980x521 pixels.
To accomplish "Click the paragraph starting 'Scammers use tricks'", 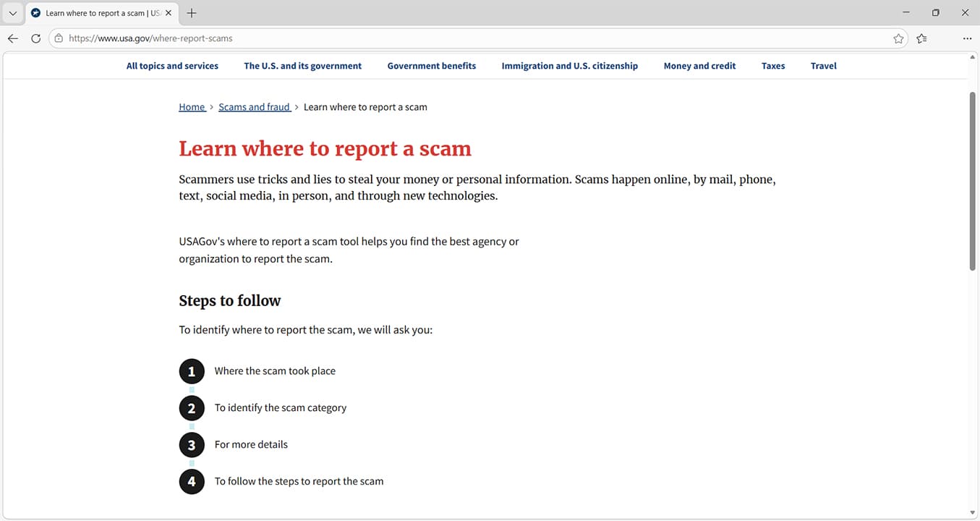I will (x=477, y=187).
